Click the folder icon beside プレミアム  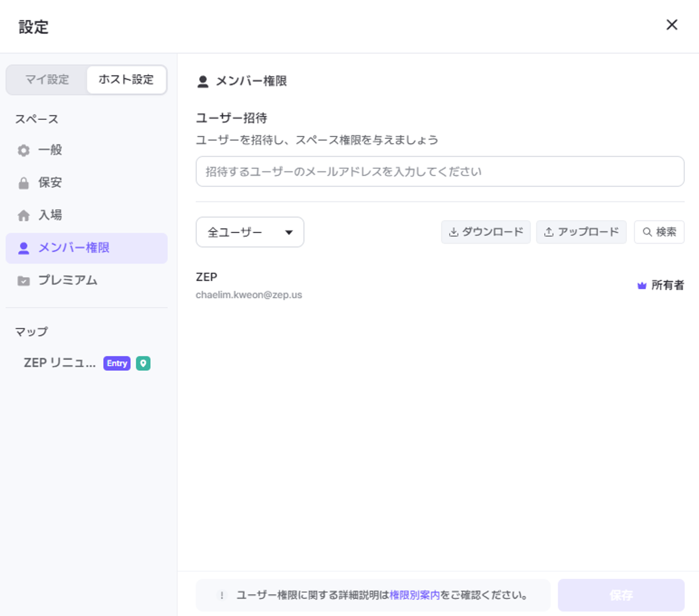[x=23, y=280]
